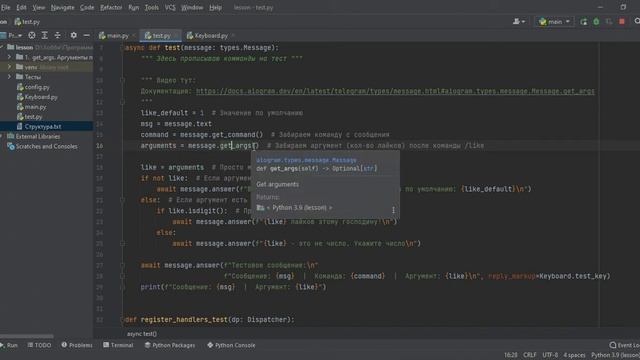Expand the Тесты folder
This screenshot has width=640, height=360.
[9, 77]
